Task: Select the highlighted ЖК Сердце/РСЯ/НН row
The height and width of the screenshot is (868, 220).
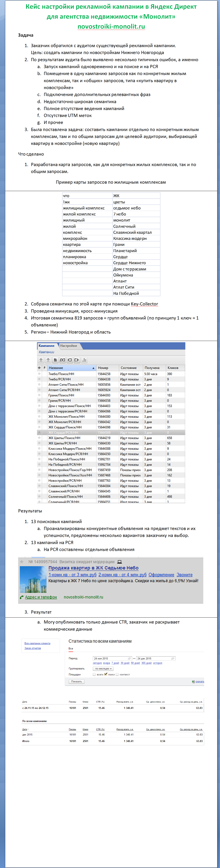Action: [x=111, y=433]
